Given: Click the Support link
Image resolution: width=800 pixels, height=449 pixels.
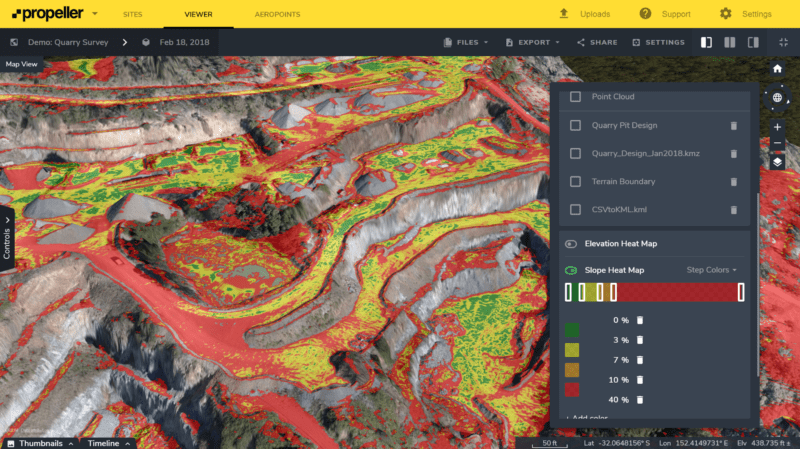Looking at the screenshot, I should pos(676,14).
